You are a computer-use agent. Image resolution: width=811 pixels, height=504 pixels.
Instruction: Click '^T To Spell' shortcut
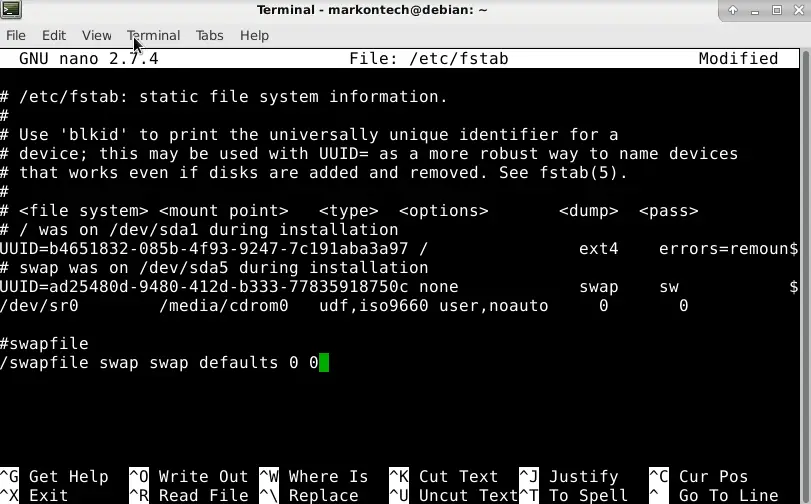click(574, 495)
